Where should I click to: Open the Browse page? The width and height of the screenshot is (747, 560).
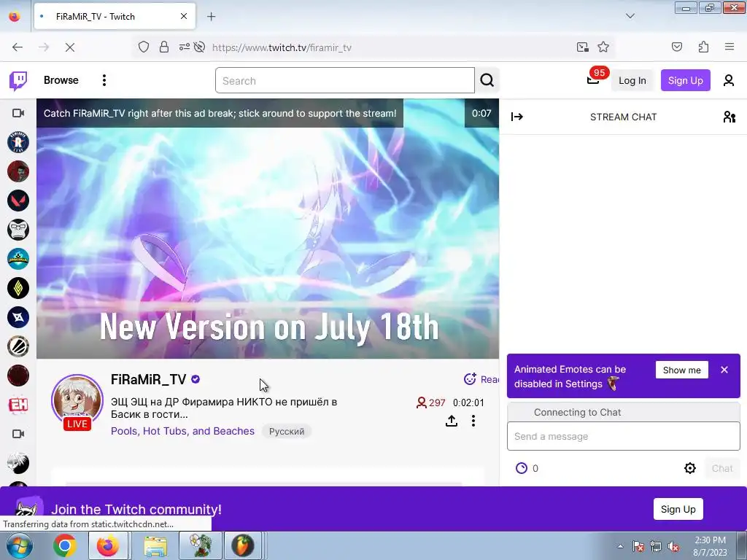(61, 80)
